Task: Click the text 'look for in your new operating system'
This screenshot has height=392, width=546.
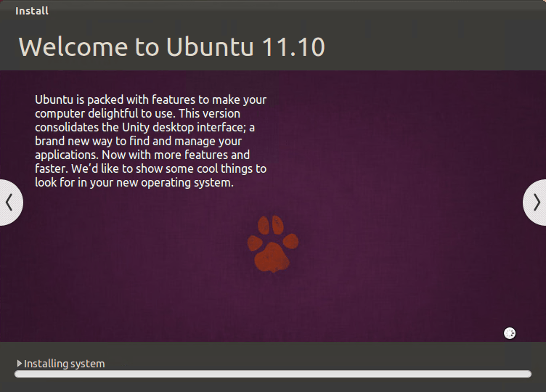Action: click(134, 183)
